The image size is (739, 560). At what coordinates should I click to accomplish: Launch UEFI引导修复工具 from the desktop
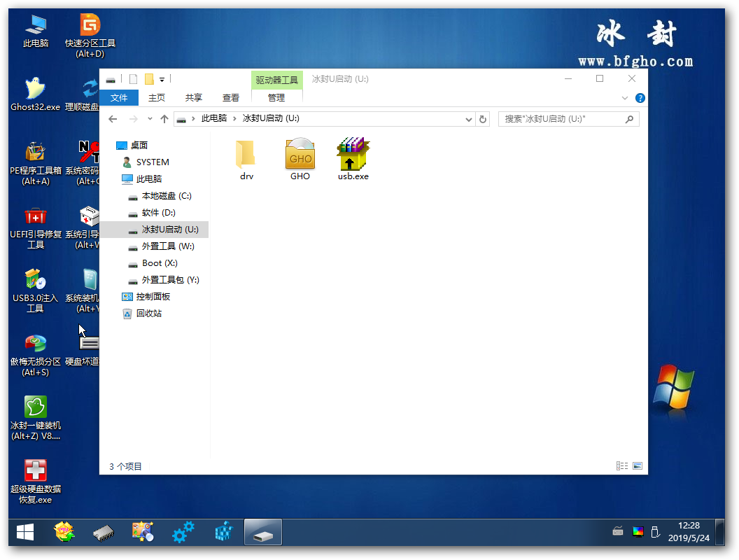click(36, 228)
